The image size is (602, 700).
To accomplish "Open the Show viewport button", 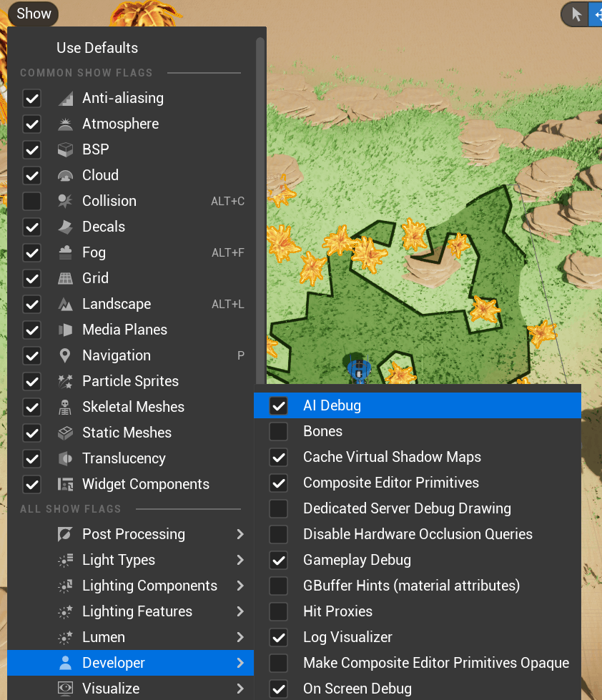I will (34, 14).
